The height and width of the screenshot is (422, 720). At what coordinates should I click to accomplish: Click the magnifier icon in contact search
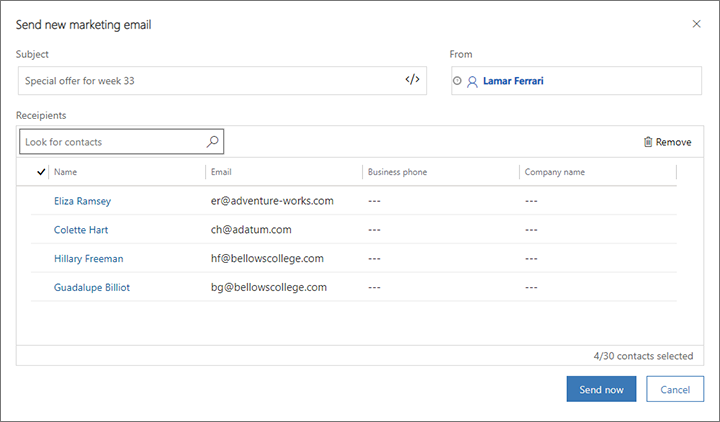click(x=212, y=142)
